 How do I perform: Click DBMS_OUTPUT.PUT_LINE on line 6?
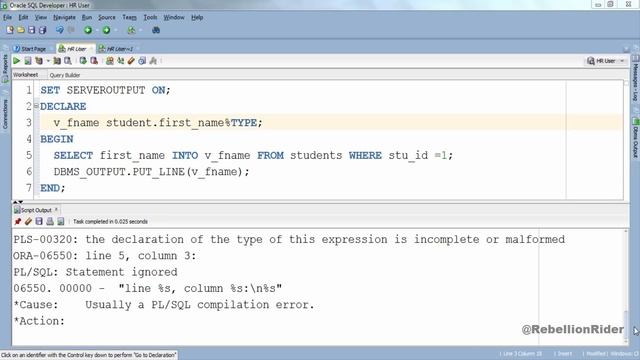point(120,171)
